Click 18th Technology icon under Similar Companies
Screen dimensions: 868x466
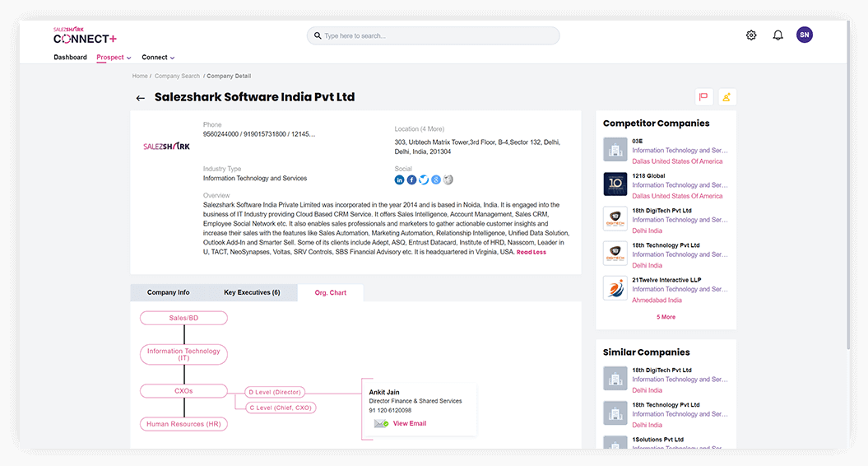[x=615, y=412]
